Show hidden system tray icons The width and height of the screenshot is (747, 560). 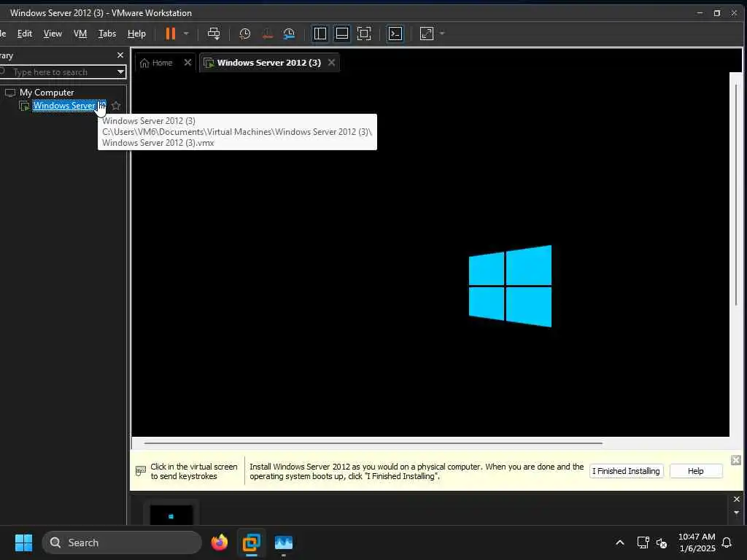click(620, 542)
